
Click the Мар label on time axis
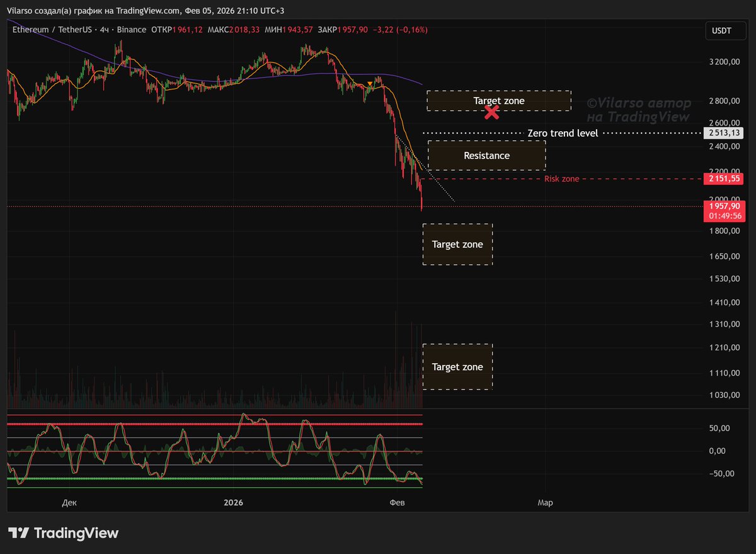pos(545,502)
